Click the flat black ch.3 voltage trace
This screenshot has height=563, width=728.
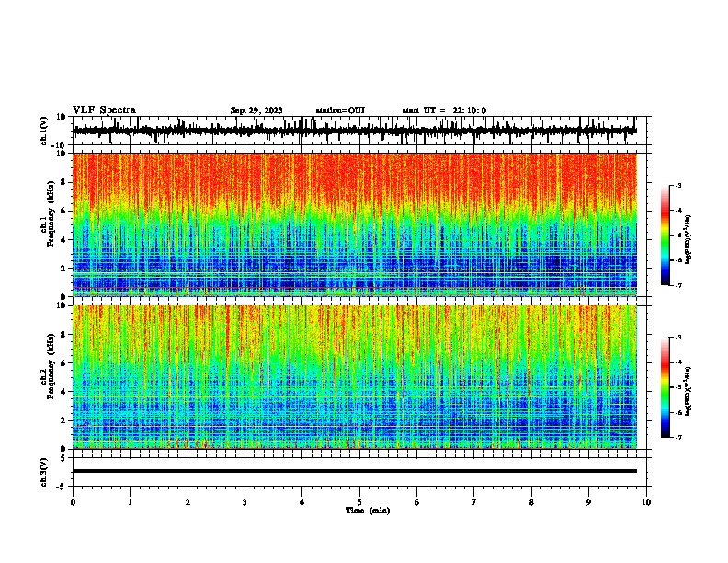point(354,471)
